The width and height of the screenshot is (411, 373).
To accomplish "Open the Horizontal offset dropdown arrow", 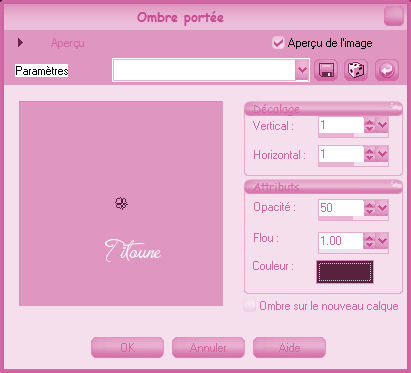I will point(382,154).
